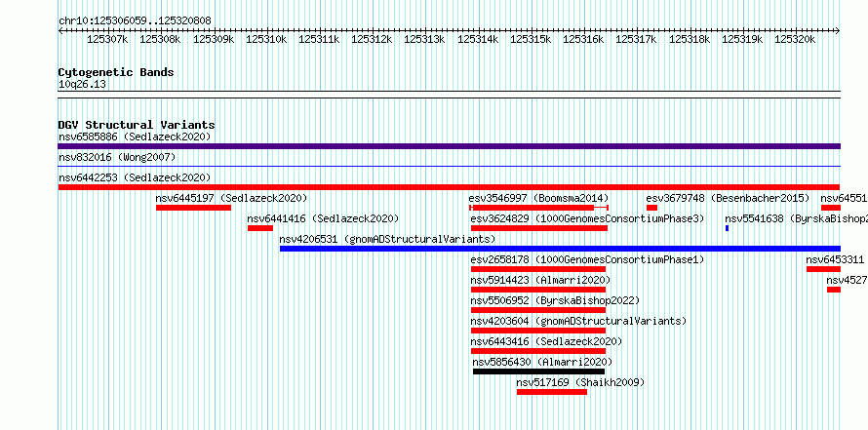Select small red bar under nsv6441416

coord(260,228)
